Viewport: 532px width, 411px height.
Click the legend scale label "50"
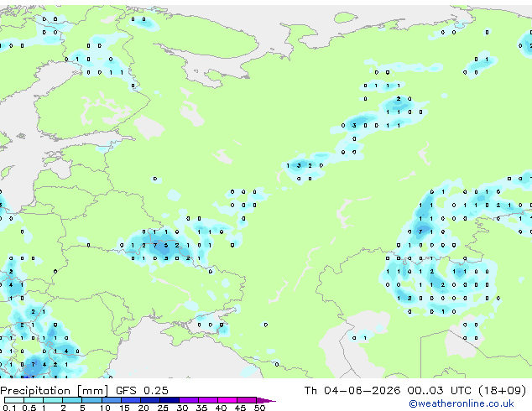[x=260, y=408]
